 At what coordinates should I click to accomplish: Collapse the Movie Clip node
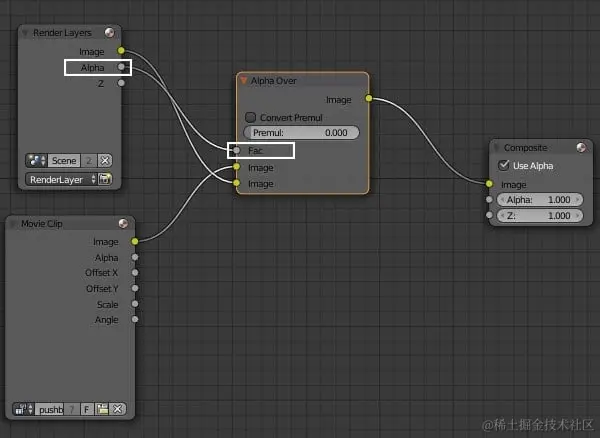coord(14,223)
